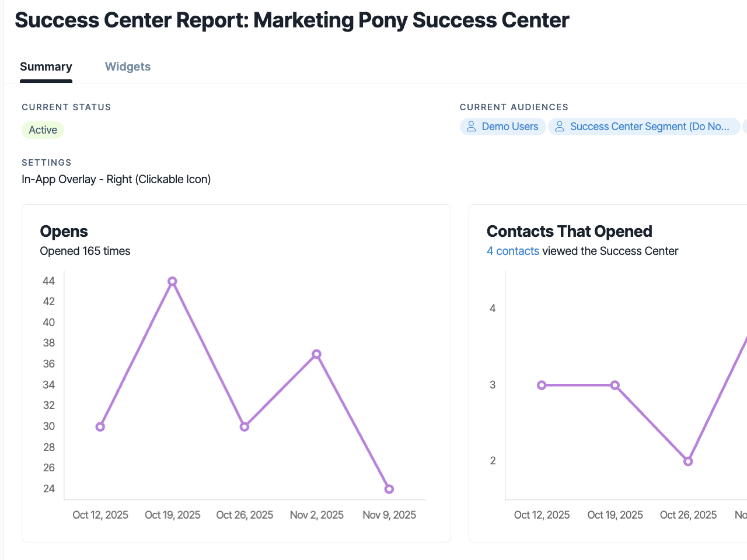The width and height of the screenshot is (747, 560).
Task: Select the Oct 26 point in Contacts That Opened chart
Action: [x=688, y=461]
